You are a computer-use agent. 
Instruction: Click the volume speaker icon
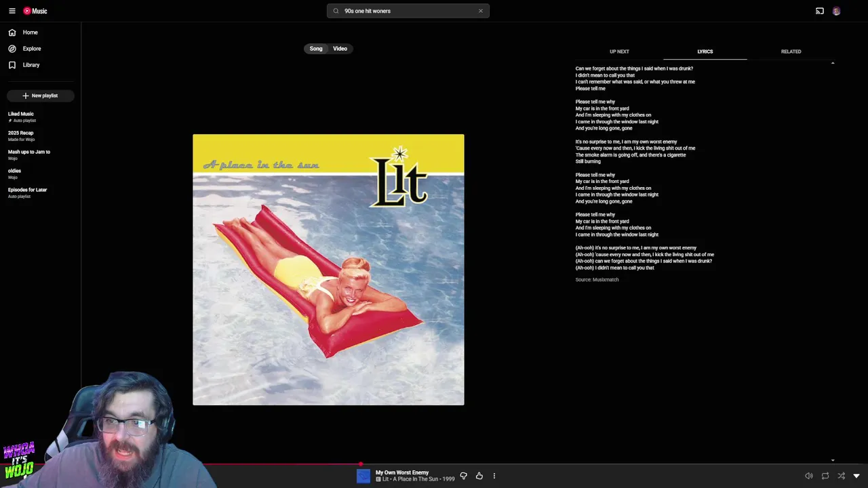809,476
